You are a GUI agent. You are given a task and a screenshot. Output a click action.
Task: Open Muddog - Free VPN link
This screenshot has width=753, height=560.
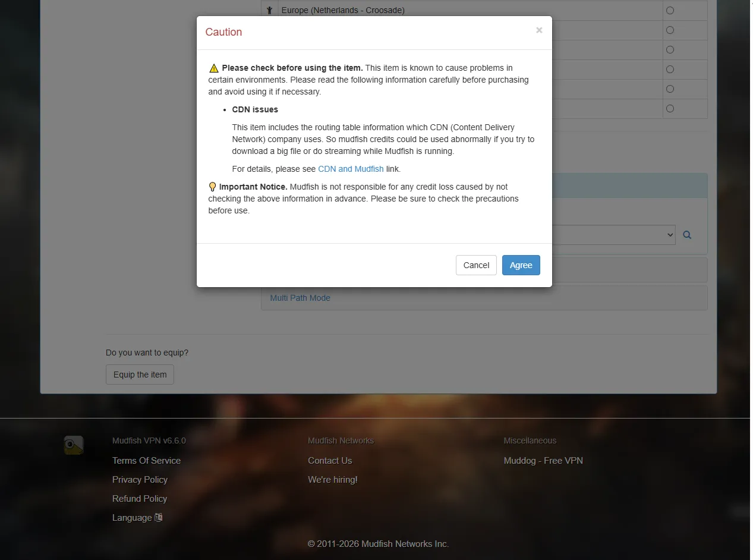point(543,461)
